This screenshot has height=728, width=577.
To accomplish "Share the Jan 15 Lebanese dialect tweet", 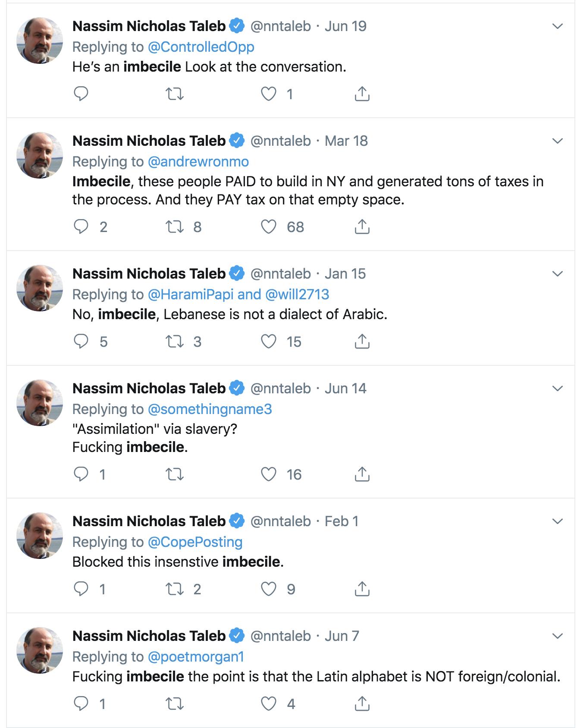I will click(362, 341).
